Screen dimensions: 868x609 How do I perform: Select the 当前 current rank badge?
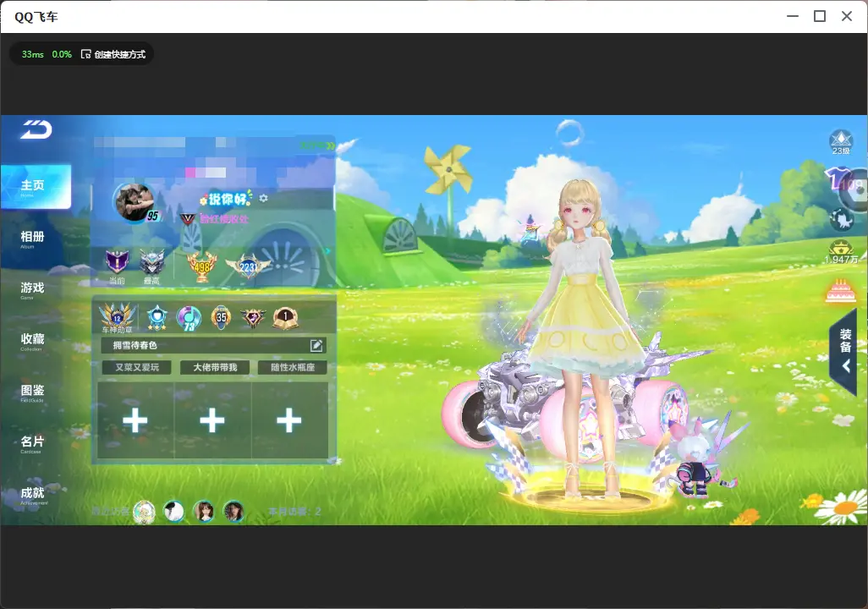[117, 266]
